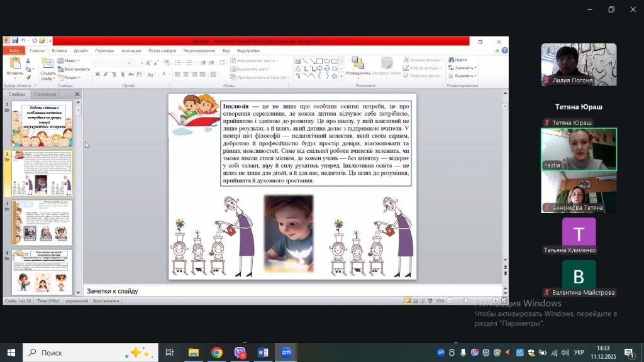644x362 pixels.
Task: Switch to the Структура outline tab
Action: [45, 94]
